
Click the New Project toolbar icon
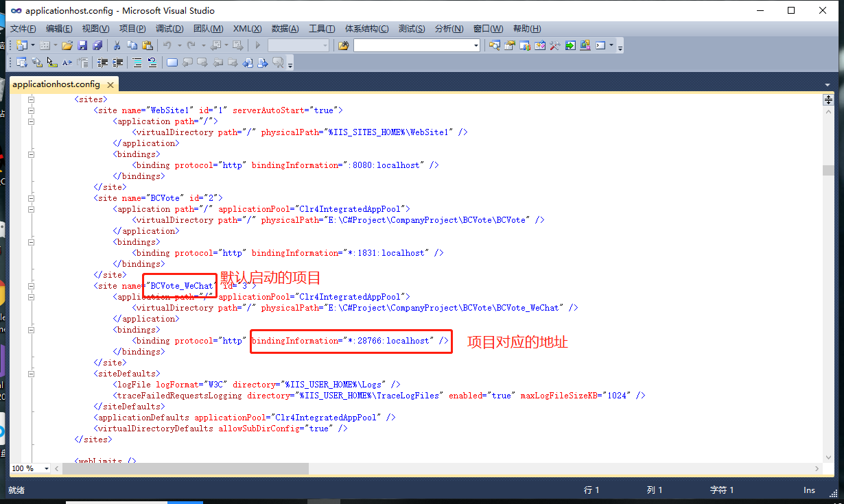[x=21, y=45]
